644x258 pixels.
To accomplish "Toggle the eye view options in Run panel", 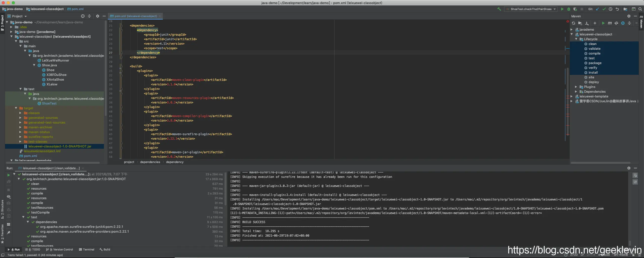I will [x=9, y=197].
